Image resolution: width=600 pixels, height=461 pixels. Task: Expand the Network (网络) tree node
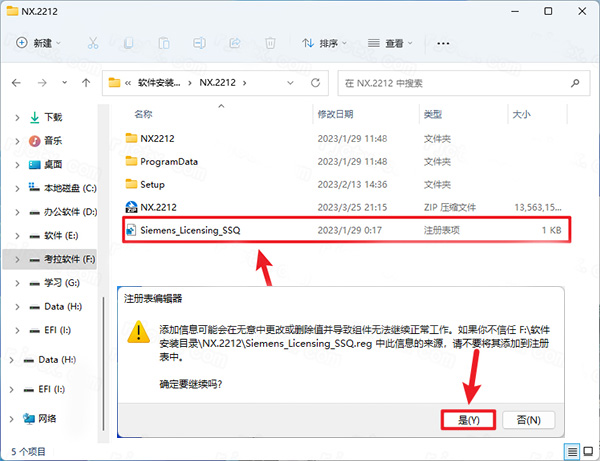click(x=11, y=419)
